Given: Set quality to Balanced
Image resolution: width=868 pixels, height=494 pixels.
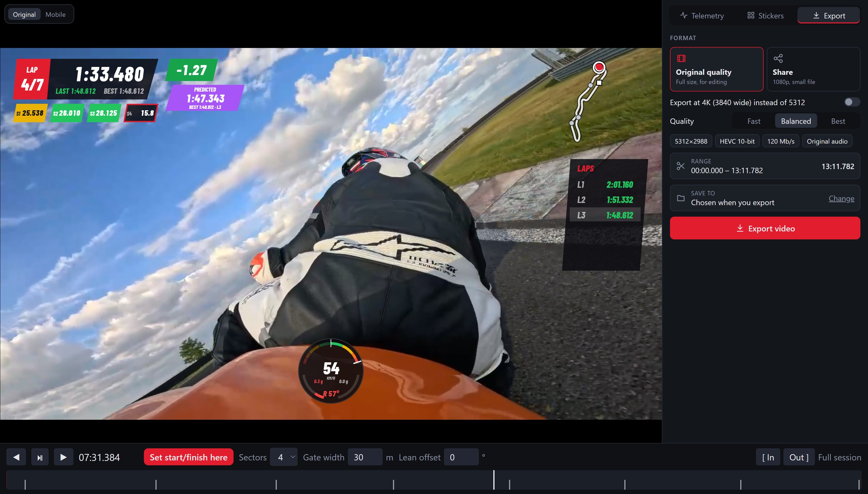Looking at the screenshot, I should [x=796, y=121].
